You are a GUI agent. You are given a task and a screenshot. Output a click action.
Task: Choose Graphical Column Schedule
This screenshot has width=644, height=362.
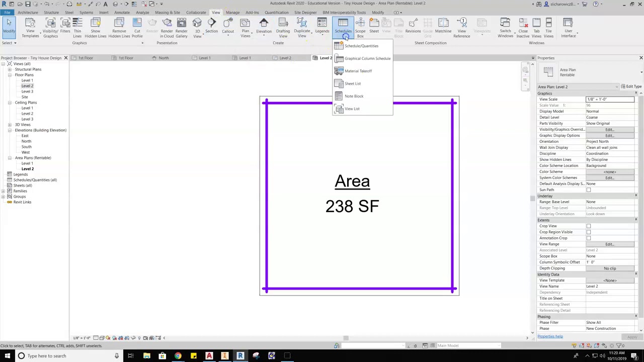[362, 58]
